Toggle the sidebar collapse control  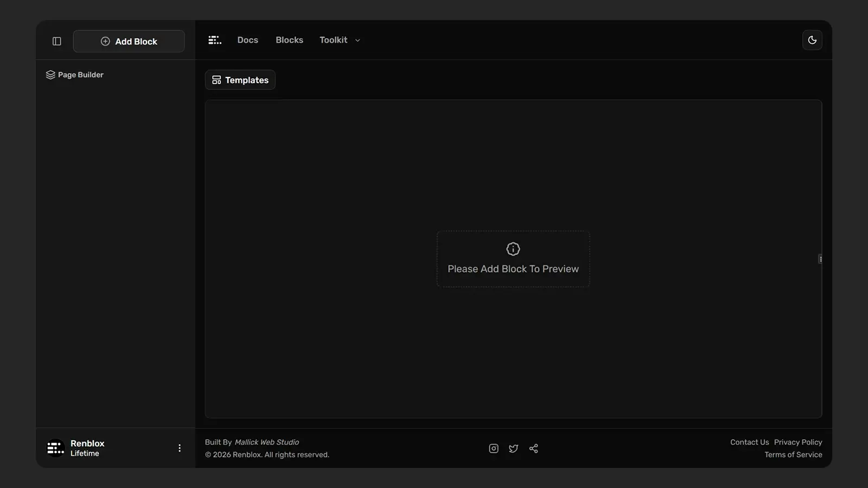(56, 41)
